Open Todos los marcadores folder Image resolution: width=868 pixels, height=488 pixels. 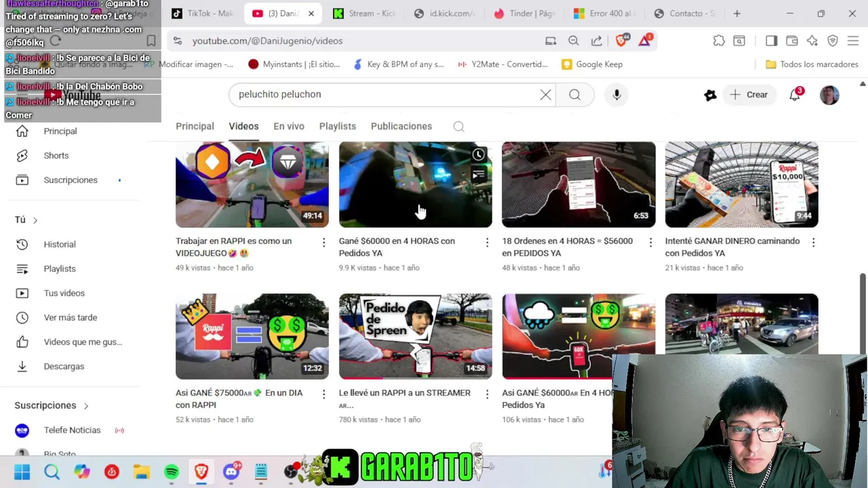pos(812,64)
